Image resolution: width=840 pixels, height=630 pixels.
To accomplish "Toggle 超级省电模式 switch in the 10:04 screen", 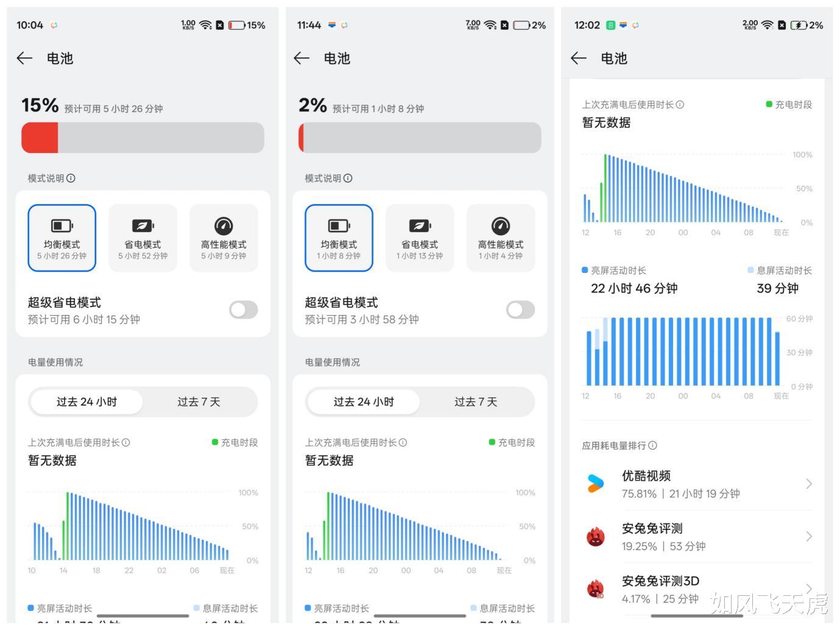I will tap(244, 310).
